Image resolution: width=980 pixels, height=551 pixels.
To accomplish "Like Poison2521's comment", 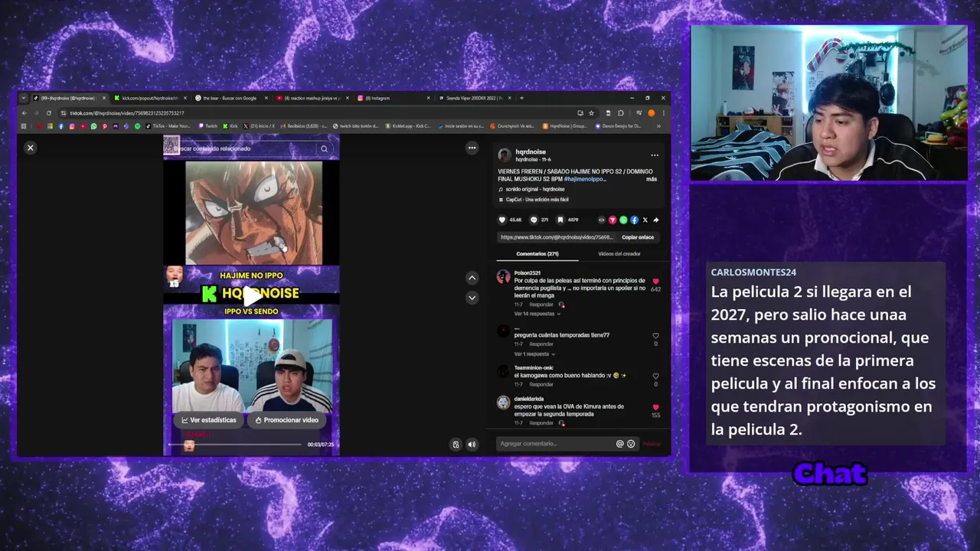I will tap(655, 282).
